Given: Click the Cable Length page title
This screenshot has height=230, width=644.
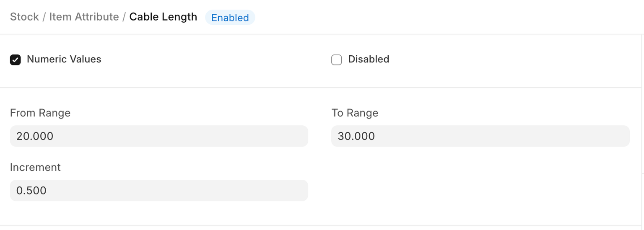Looking at the screenshot, I should [163, 17].
